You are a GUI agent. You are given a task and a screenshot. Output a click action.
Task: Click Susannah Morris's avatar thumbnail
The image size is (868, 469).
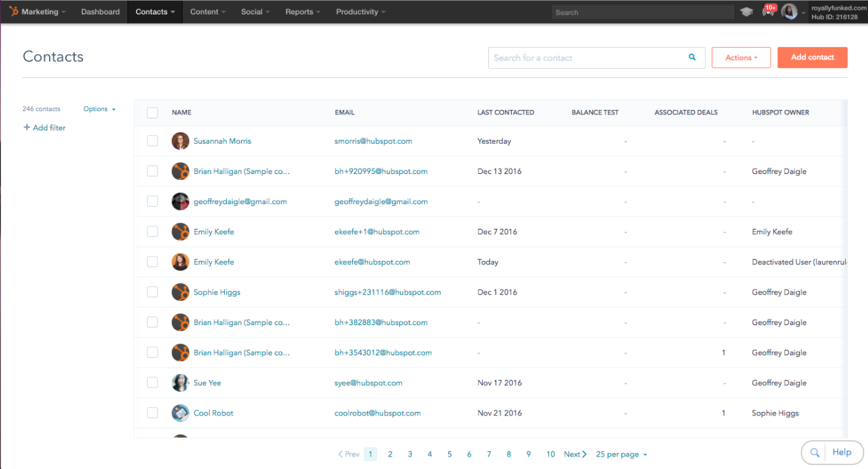point(180,141)
